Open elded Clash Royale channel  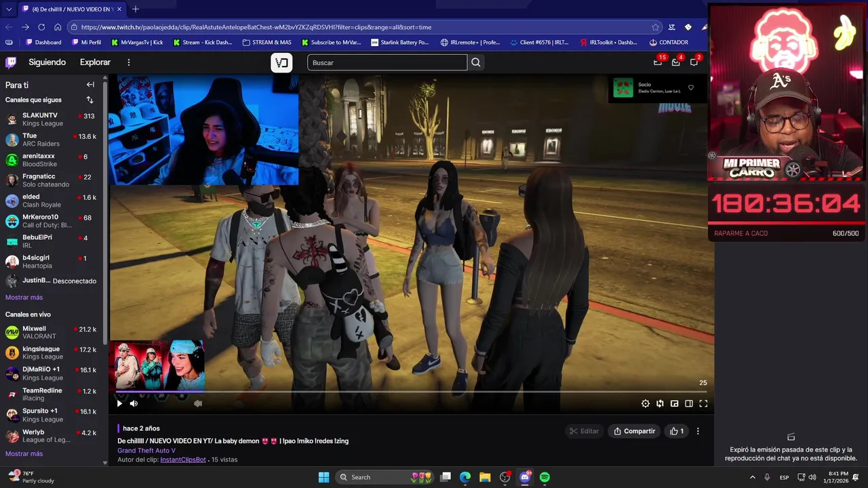(x=52, y=201)
